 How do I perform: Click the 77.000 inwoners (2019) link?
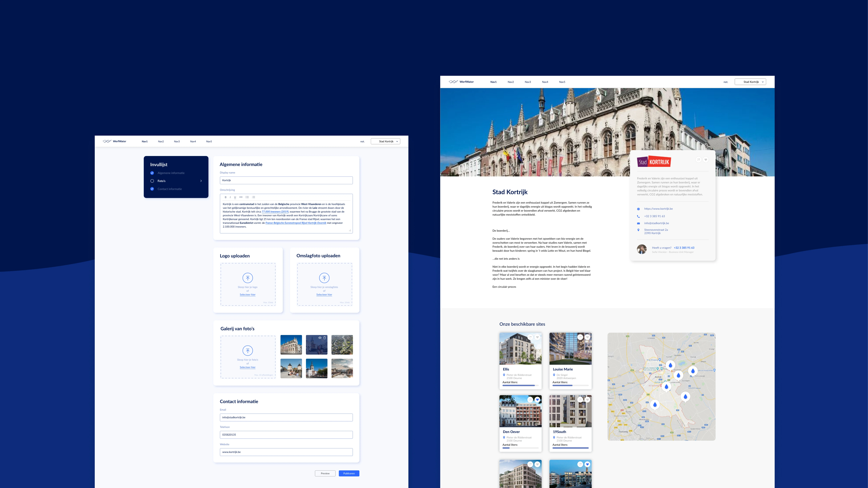(275, 212)
